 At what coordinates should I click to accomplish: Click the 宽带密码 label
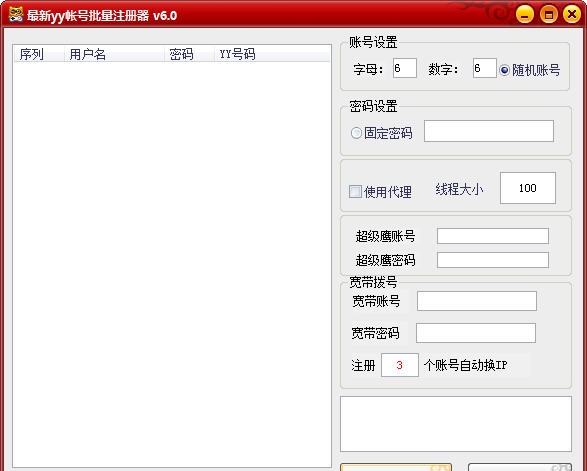(x=375, y=333)
